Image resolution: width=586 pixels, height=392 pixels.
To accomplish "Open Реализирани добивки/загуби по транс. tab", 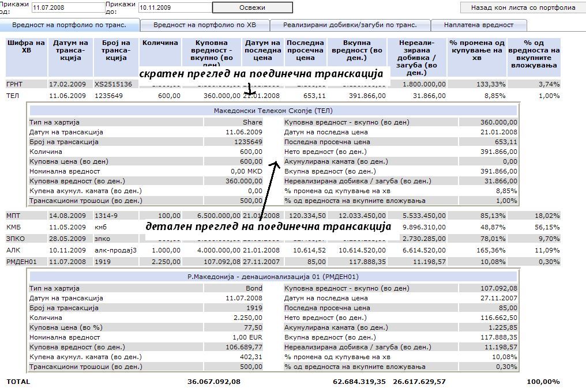I will click(350, 25).
